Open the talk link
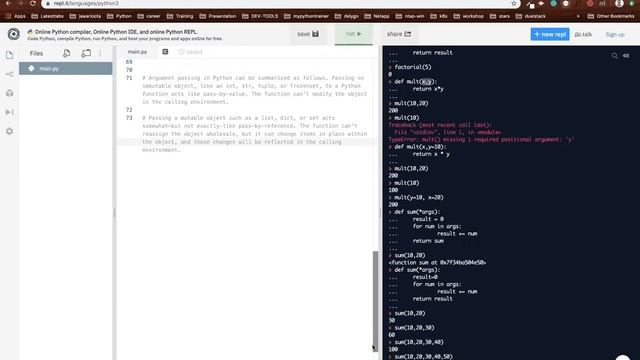The image size is (640, 360). click(583, 35)
